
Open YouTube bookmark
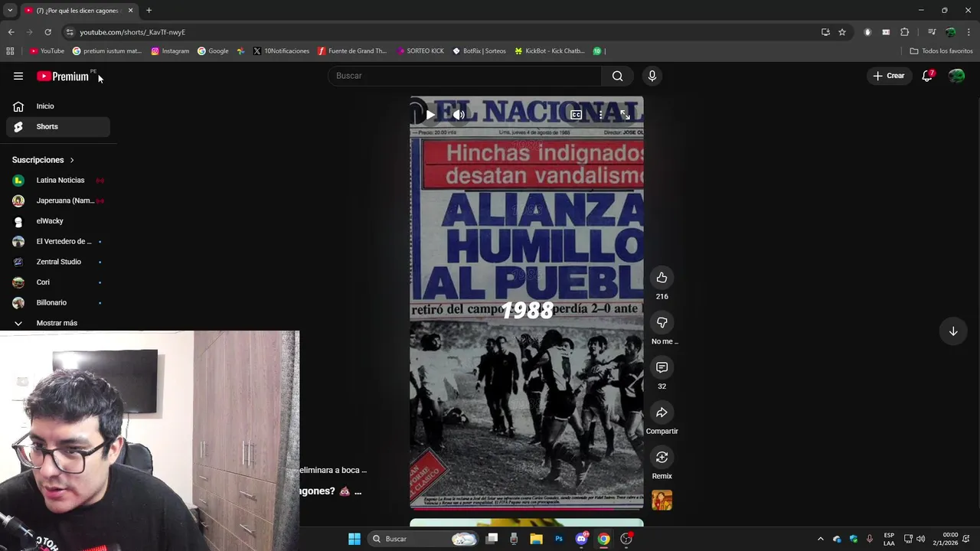coord(47,51)
